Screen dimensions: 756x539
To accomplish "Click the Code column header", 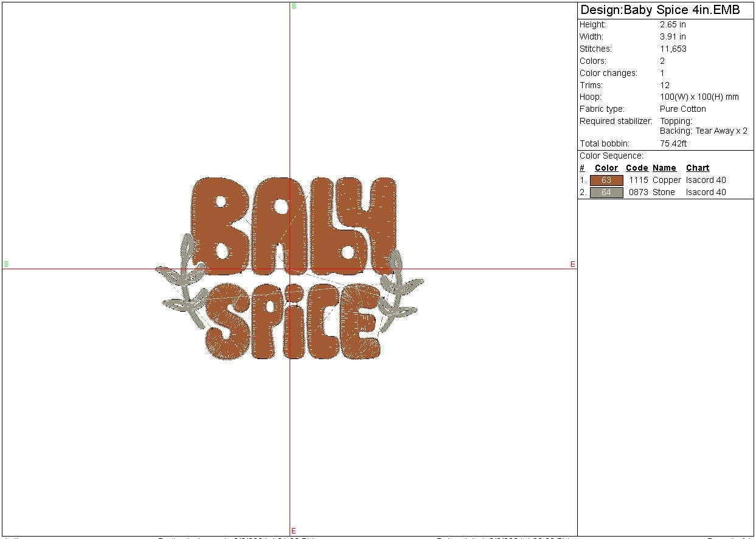I will 637,168.
